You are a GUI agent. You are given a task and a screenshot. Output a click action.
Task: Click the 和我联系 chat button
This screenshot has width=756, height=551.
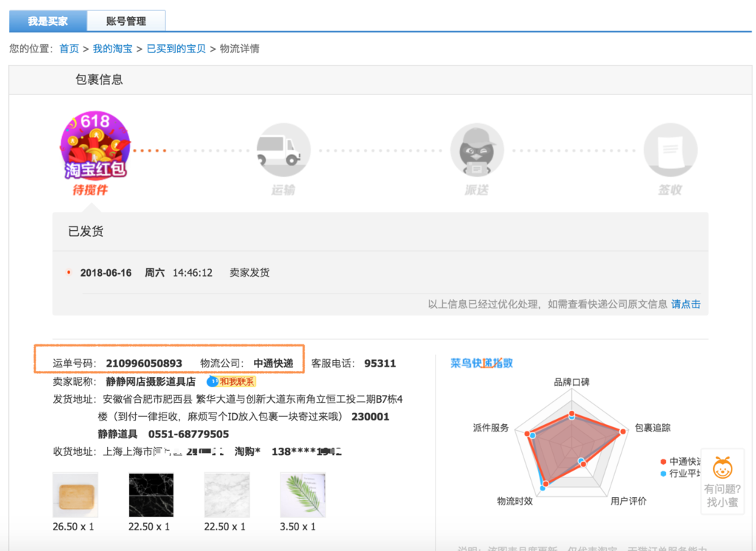click(x=231, y=381)
